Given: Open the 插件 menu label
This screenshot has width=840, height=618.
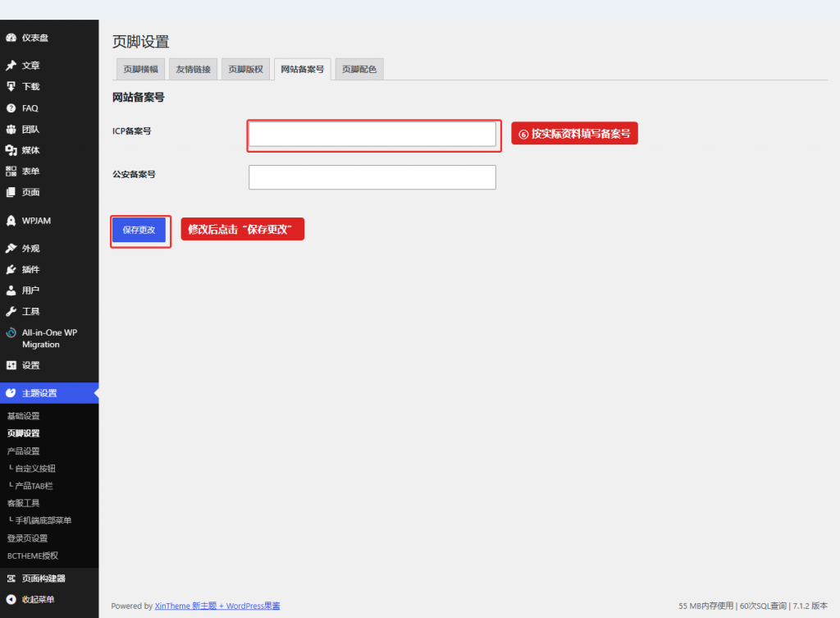Looking at the screenshot, I should 30,269.
